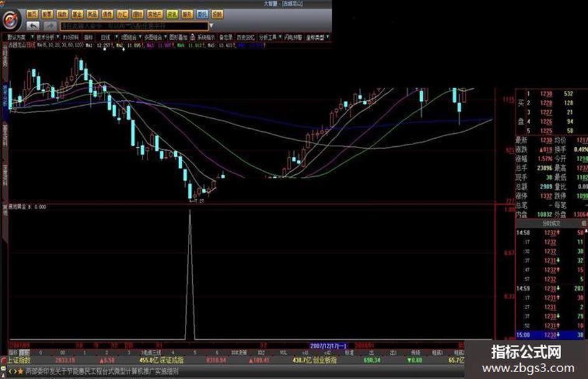This screenshot has width=588, height=379.
Task: Expand the 分析工具 dropdown arrow
Action: tap(280, 37)
